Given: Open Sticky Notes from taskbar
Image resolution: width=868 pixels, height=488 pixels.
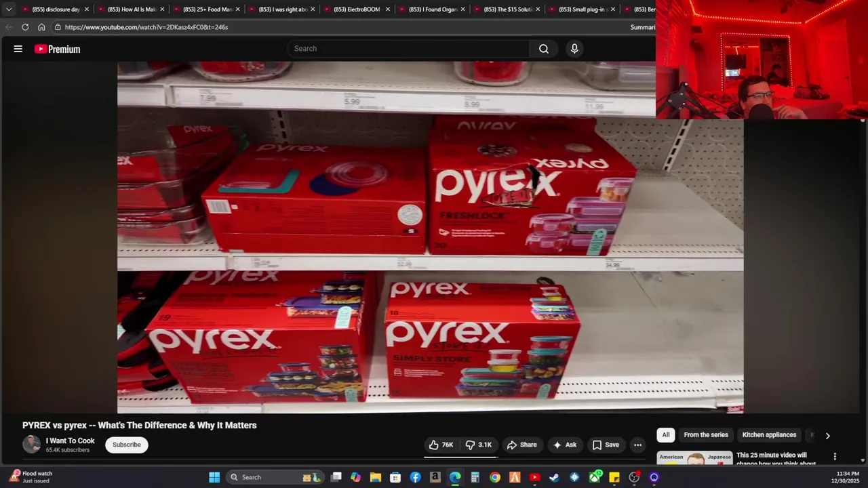Looking at the screenshot, I should pos(614,477).
